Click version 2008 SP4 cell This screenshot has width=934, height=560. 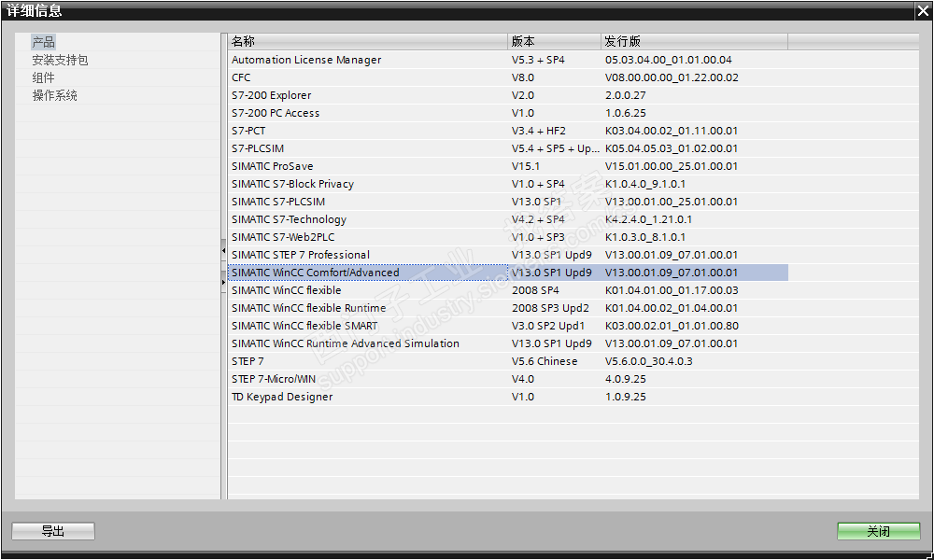[x=555, y=290]
